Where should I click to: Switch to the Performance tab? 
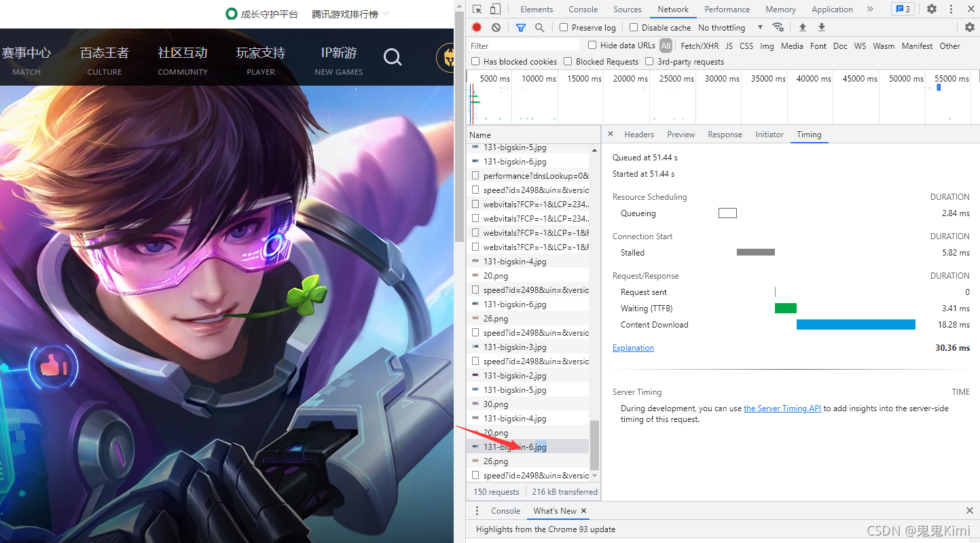point(727,10)
